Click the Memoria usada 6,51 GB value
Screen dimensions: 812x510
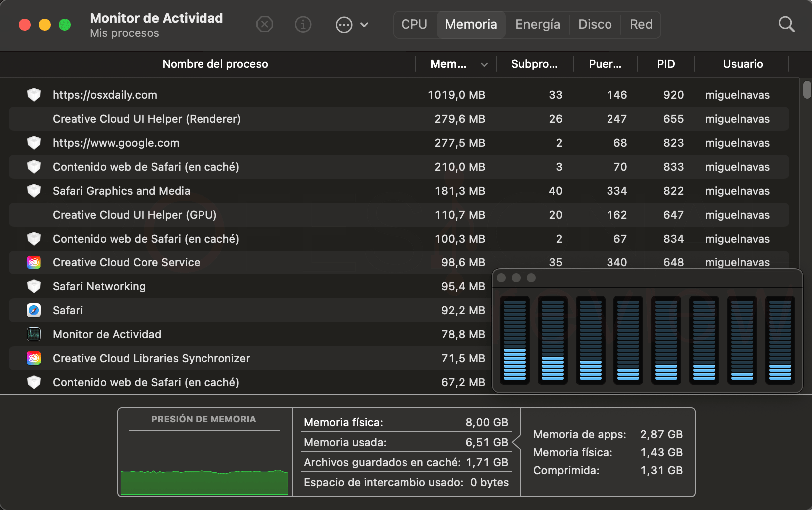coord(487,442)
